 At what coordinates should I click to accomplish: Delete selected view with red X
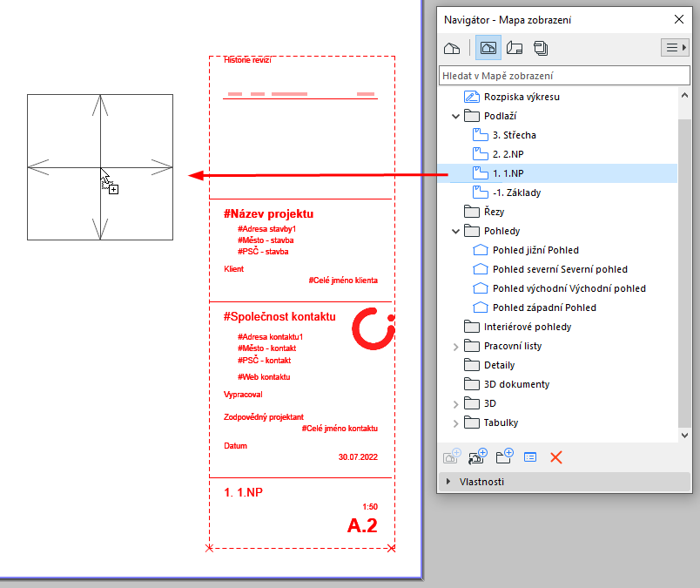click(556, 457)
